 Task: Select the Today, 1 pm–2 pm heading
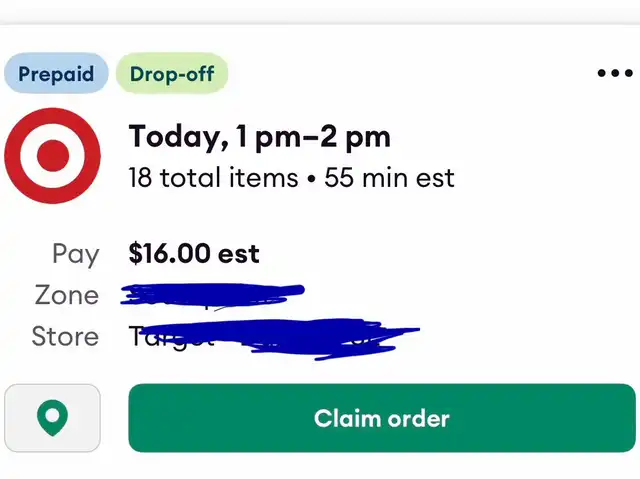click(x=259, y=136)
